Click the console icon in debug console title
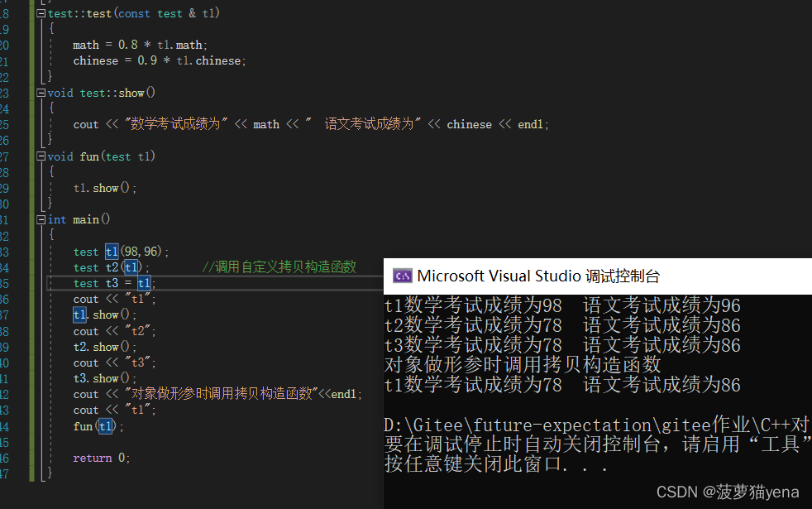This screenshot has height=509, width=812. tap(403, 276)
